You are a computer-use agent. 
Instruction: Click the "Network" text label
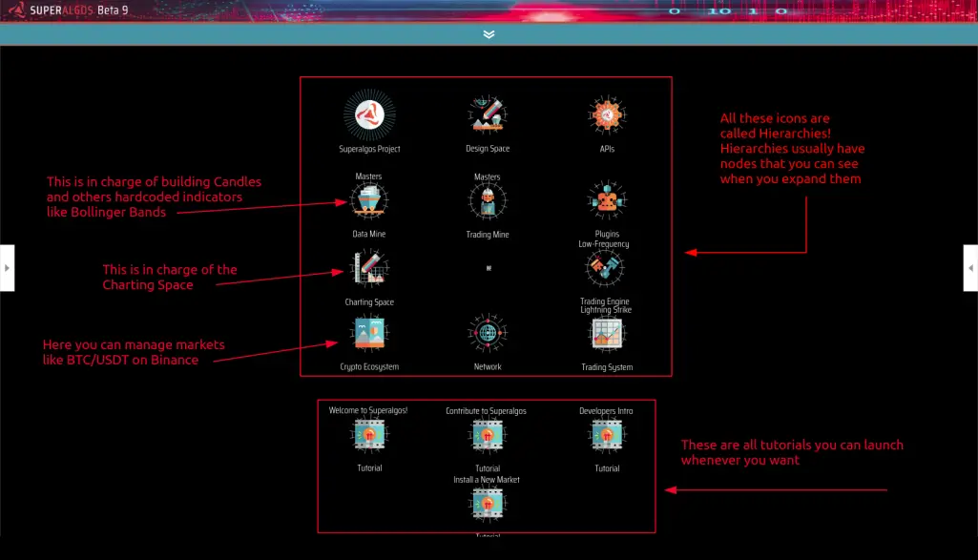click(488, 366)
